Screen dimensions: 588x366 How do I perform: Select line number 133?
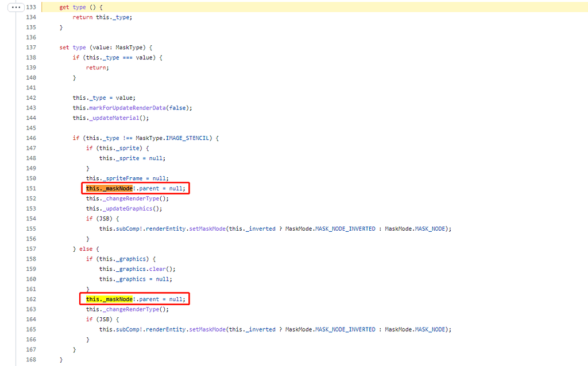(x=31, y=7)
